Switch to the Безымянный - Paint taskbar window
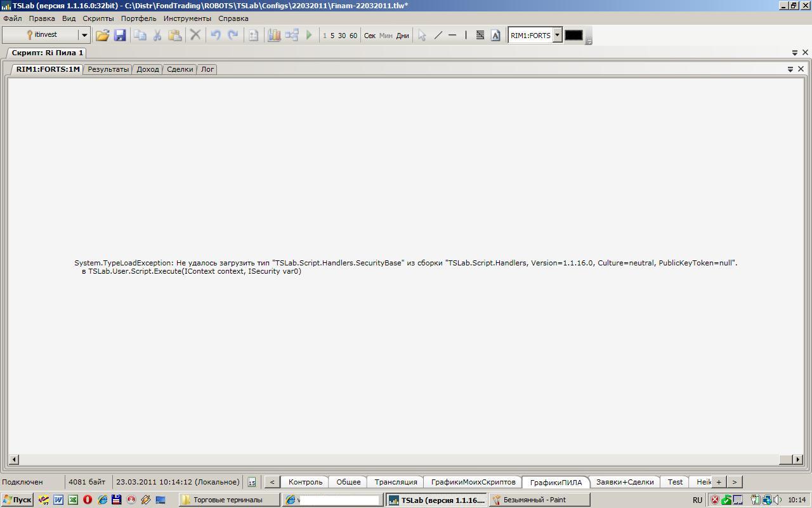Image resolution: width=812 pixels, height=508 pixels. [540, 500]
